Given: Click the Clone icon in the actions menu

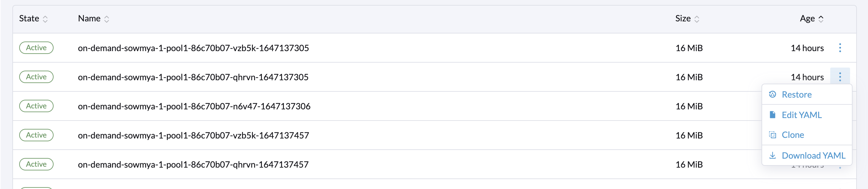Looking at the screenshot, I should pos(773,135).
